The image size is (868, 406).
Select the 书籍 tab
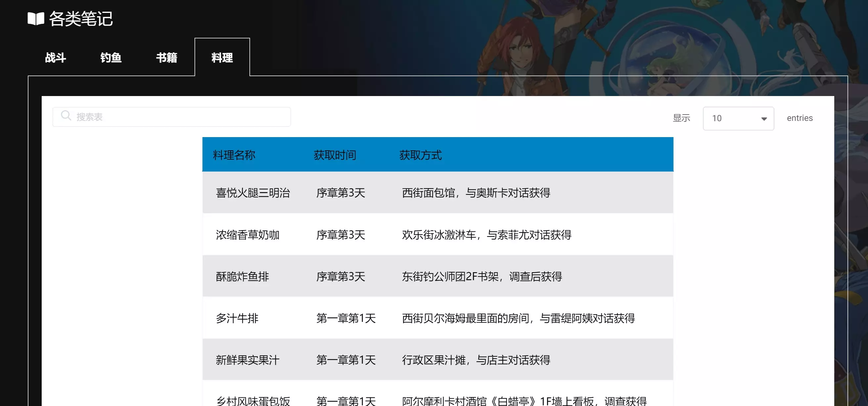coord(166,58)
